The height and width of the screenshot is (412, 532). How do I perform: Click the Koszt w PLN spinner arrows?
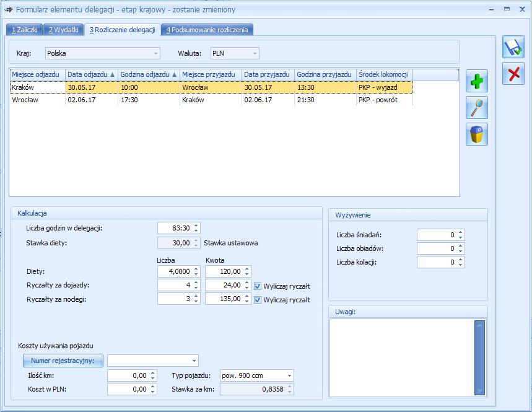click(153, 389)
